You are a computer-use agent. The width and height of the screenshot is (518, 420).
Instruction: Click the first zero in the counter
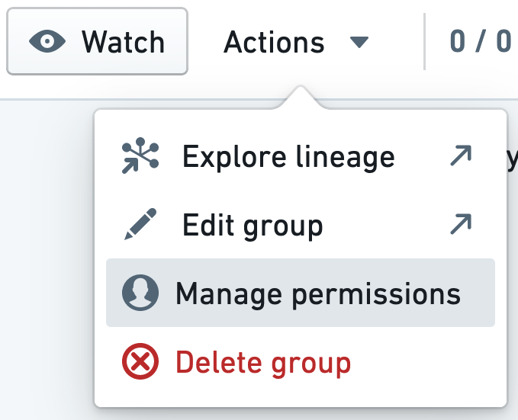point(458,41)
